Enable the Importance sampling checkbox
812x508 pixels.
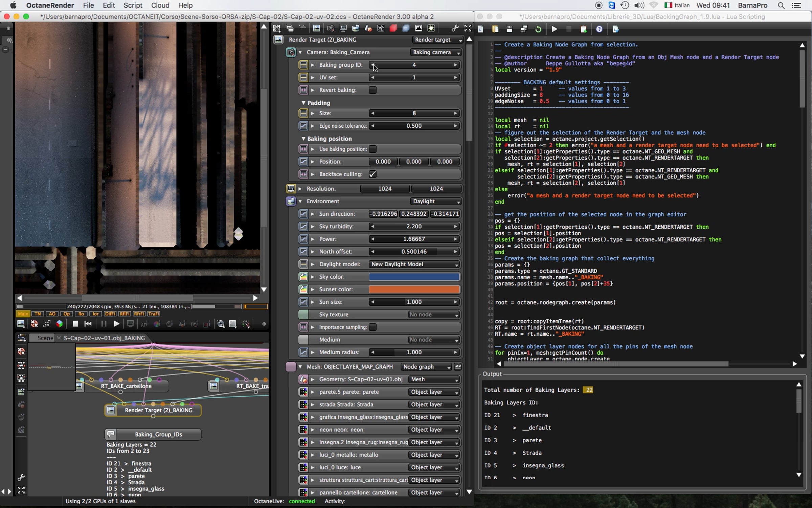coord(373,327)
